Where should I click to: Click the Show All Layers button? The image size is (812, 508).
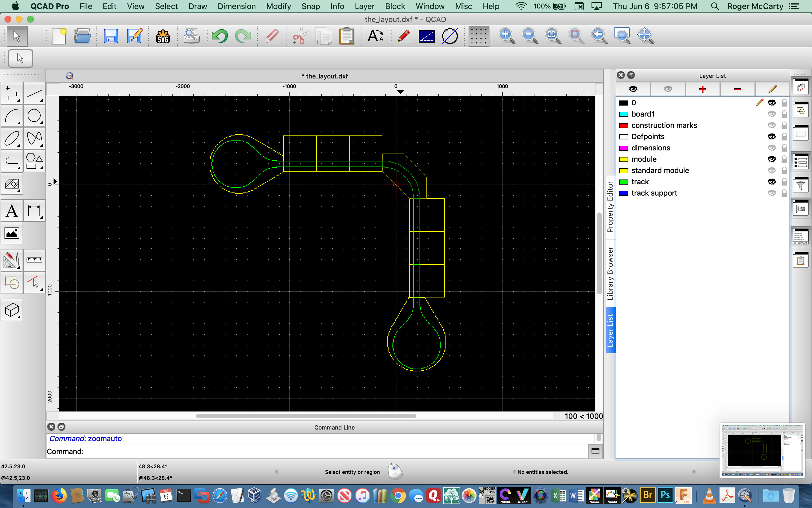point(633,89)
